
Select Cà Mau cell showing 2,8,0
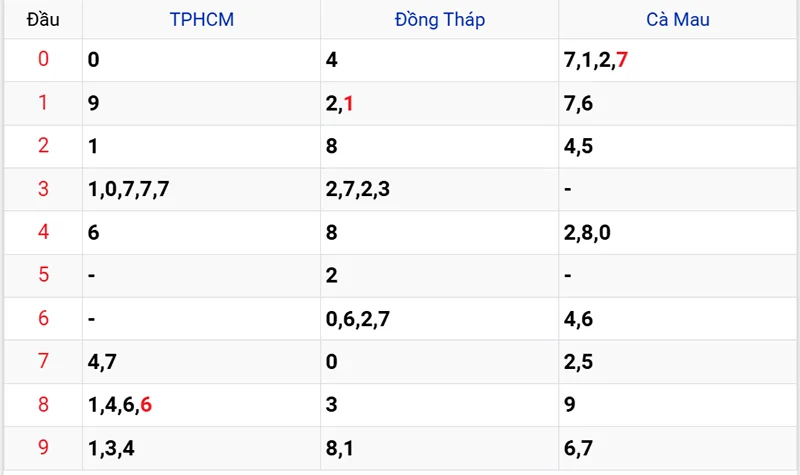click(587, 232)
